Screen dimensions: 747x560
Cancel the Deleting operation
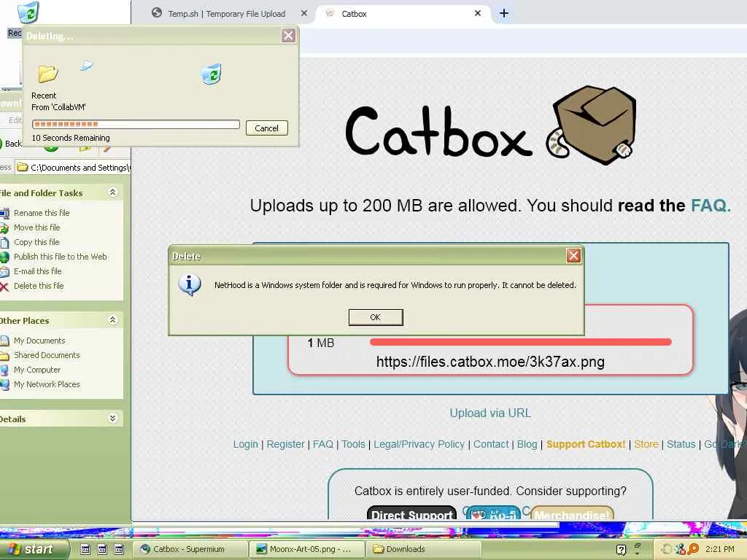267,128
